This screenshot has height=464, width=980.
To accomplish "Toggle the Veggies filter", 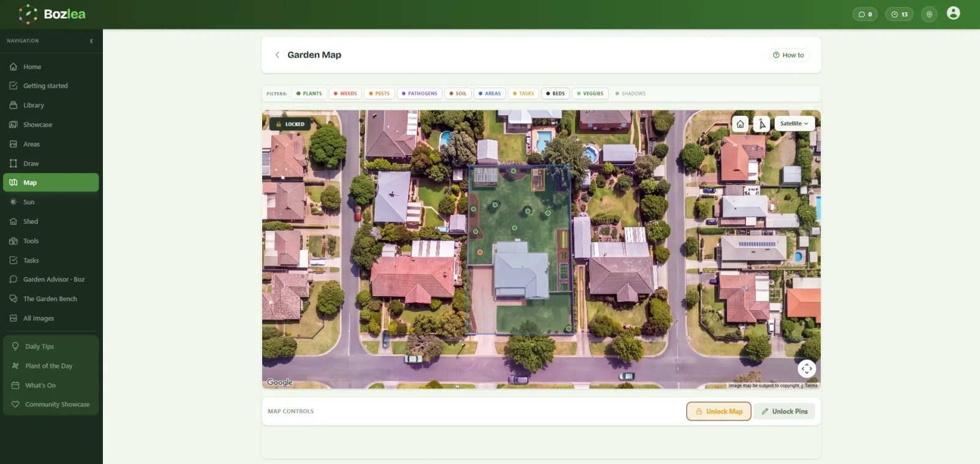I will pos(590,94).
